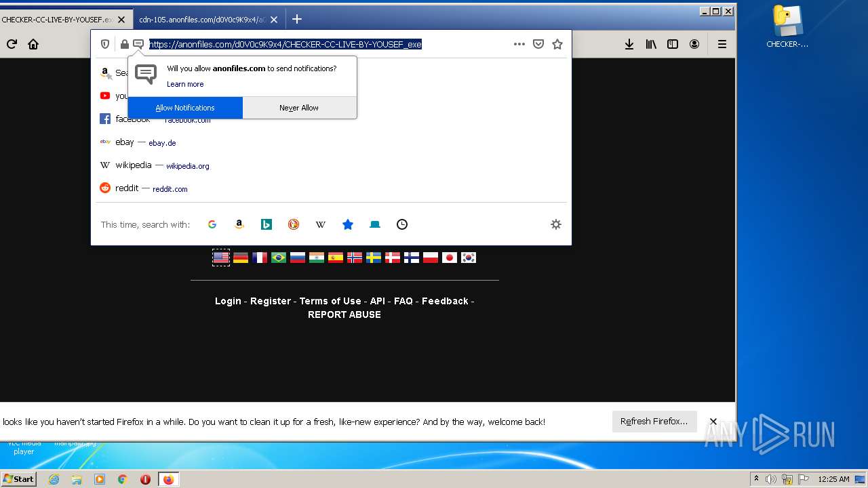This screenshot has height=488, width=868.
Task: Select the Spanish flag language
Action: click(336, 258)
